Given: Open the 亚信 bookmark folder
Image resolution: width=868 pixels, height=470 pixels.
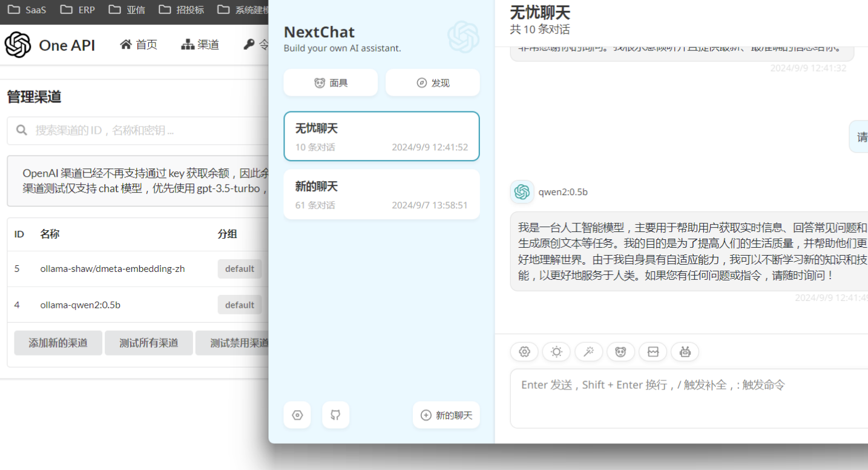Looking at the screenshot, I should point(127,10).
